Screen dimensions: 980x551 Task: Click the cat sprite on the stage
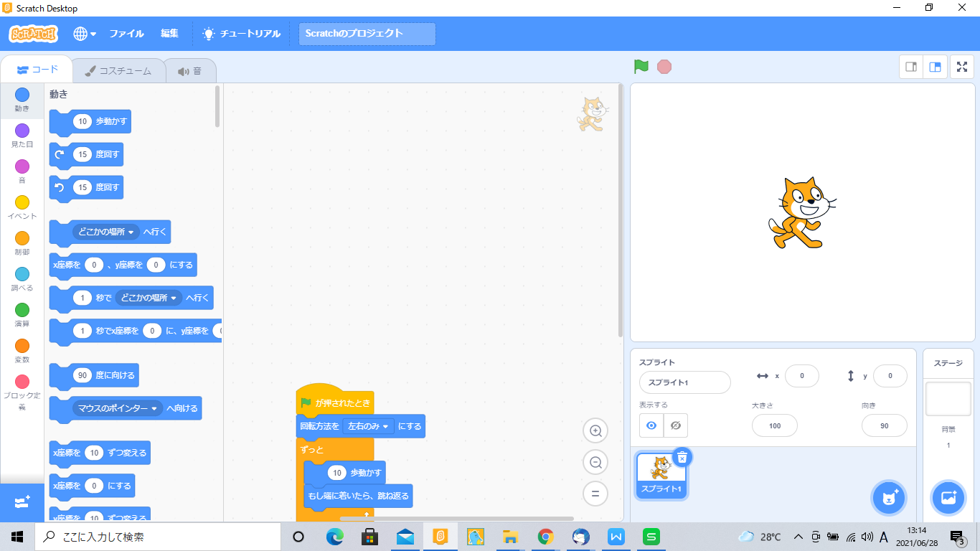(x=801, y=213)
